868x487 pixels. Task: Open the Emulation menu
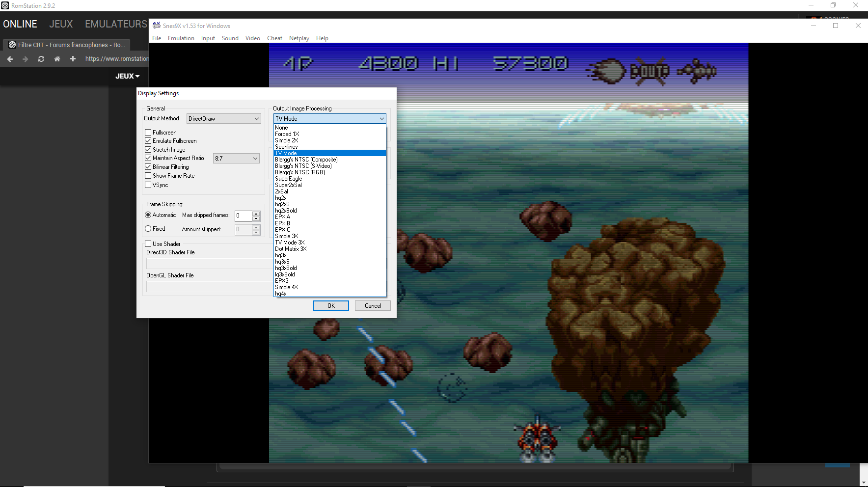click(x=181, y=38)
